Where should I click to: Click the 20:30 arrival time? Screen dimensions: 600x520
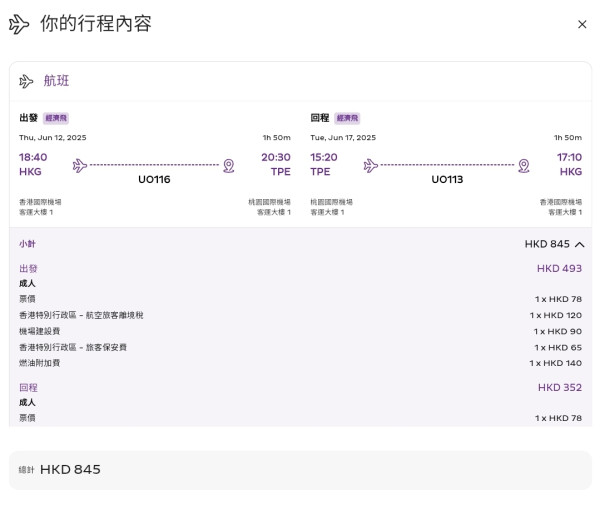276,157
